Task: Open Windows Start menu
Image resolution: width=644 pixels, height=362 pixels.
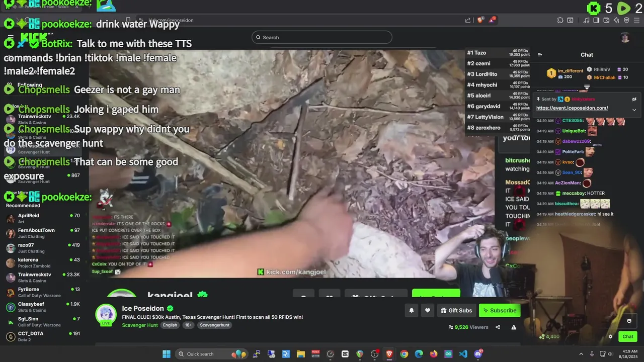Action: [167, 354]
